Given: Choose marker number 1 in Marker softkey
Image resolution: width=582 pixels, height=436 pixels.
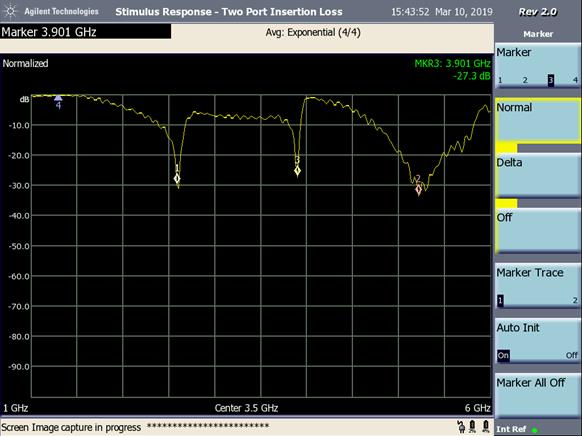Looking at the screenshot, I should point(500,80).
